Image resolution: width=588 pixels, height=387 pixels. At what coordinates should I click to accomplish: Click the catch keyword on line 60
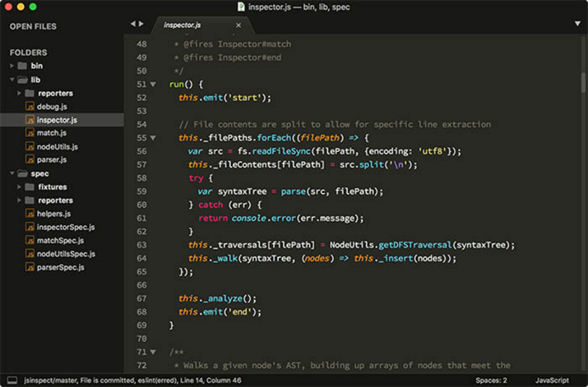point(210,204)
